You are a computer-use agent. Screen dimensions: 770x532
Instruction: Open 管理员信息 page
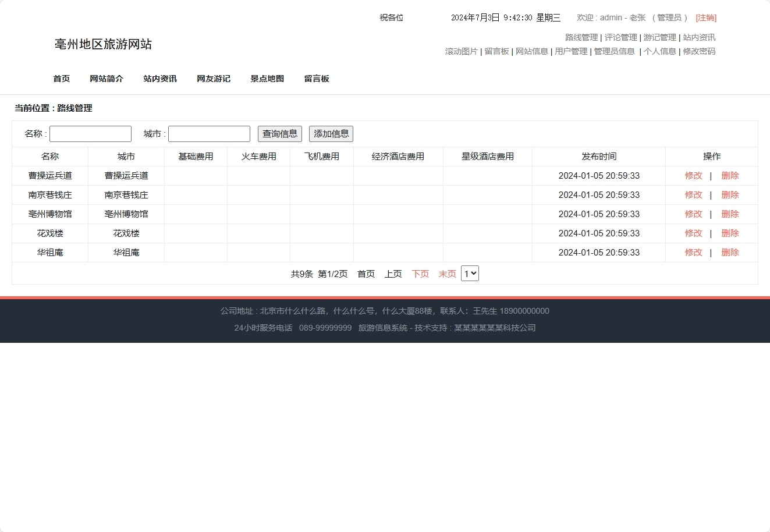coord(615,52)
